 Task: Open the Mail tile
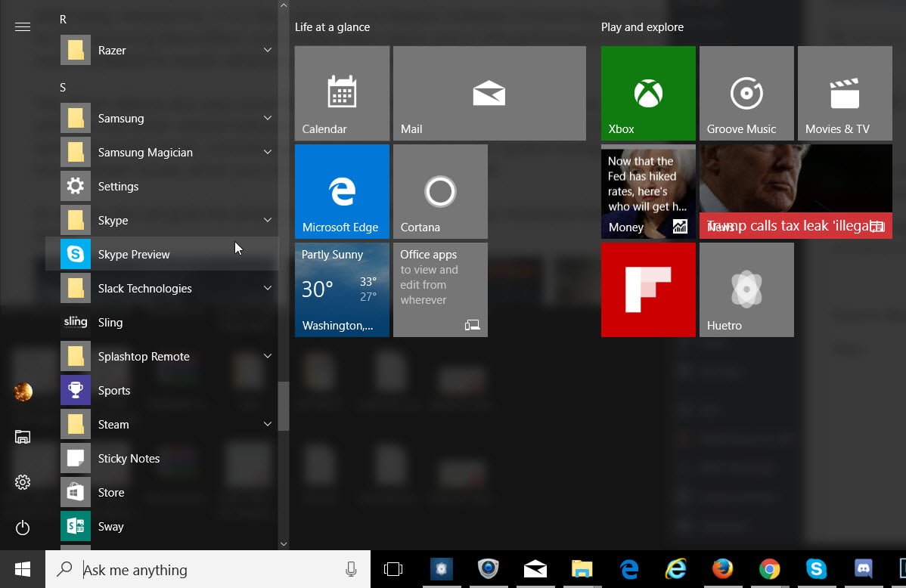tap(489, 93)
